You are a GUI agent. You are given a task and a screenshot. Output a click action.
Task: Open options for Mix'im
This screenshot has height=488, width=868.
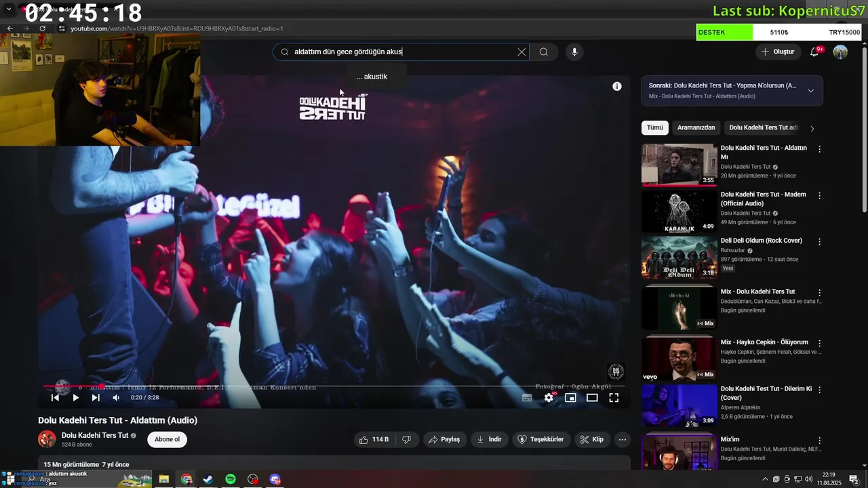point(819,441)
